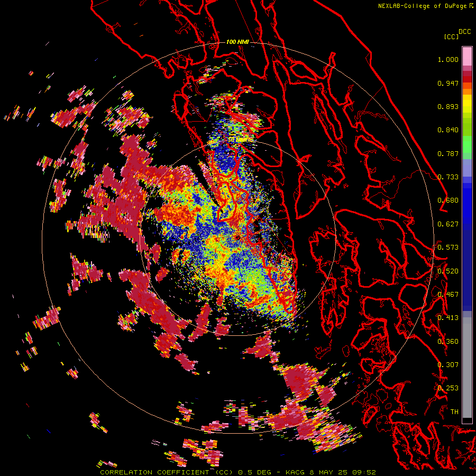Image resolution: width=476 pixels, height=476 pixels.
Task: Click the radar site center marker
Action: click(237, 236)
